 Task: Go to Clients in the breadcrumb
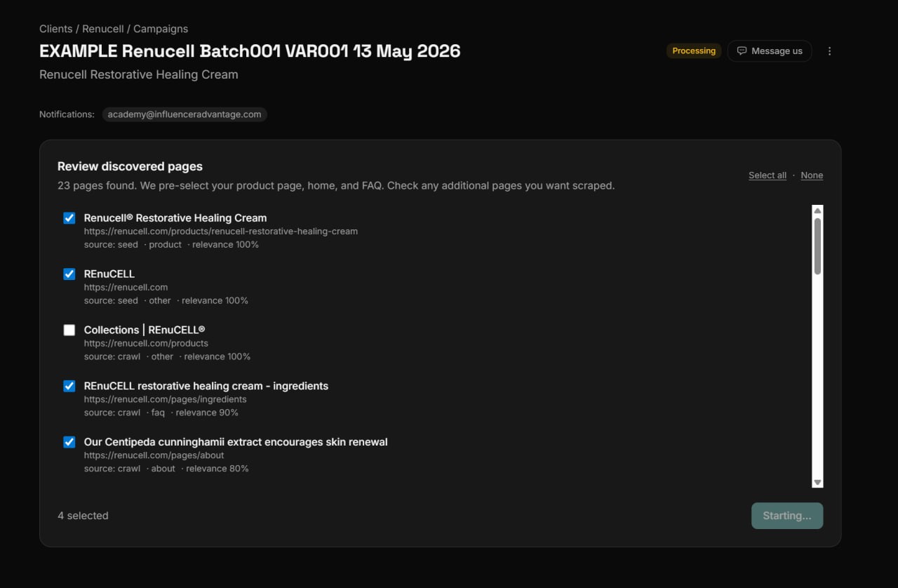pyautogui.click(x=56, y=29)
